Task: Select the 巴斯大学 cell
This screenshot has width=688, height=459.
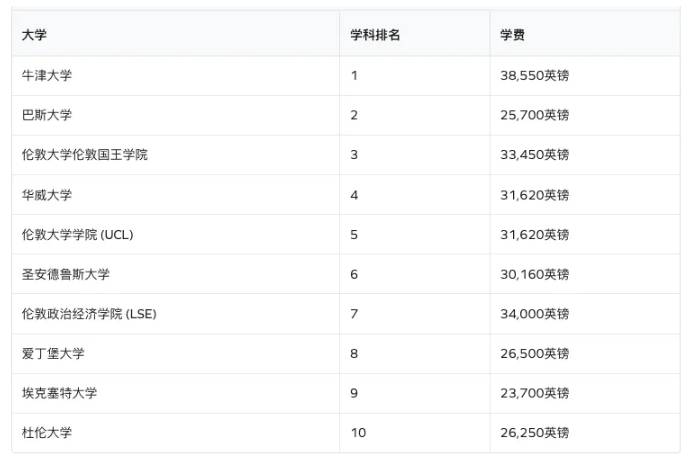Action: click(x=47, y=115)
